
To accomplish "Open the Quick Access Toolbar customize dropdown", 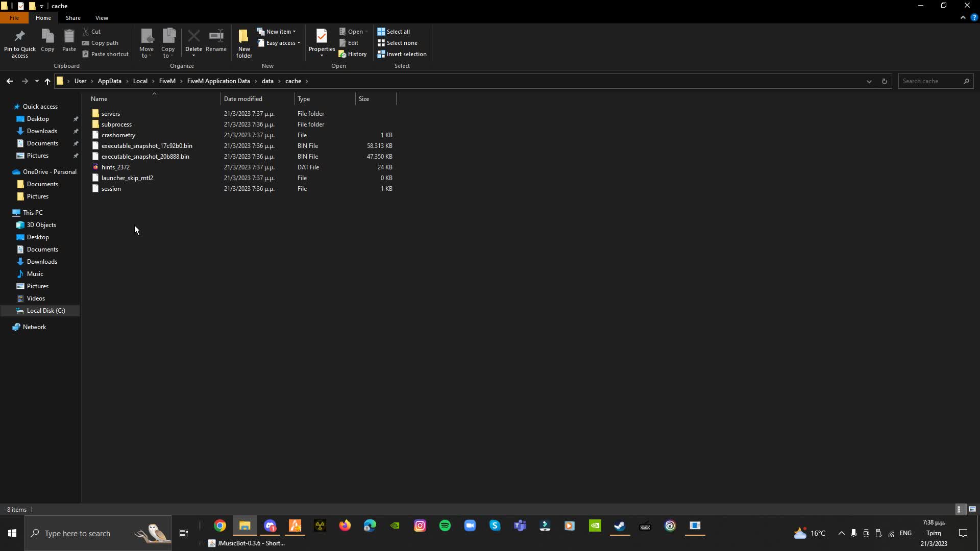I will [x=41, y=6].
